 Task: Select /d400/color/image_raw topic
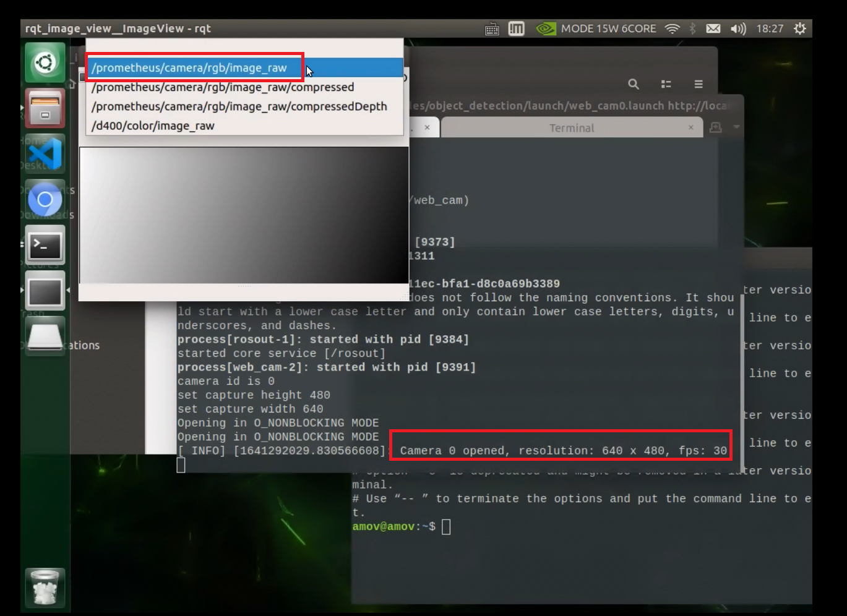[x=244, y=126]
